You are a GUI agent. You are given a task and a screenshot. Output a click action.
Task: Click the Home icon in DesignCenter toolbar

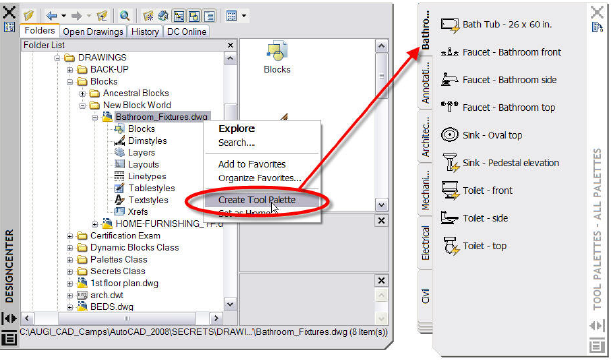163,16
